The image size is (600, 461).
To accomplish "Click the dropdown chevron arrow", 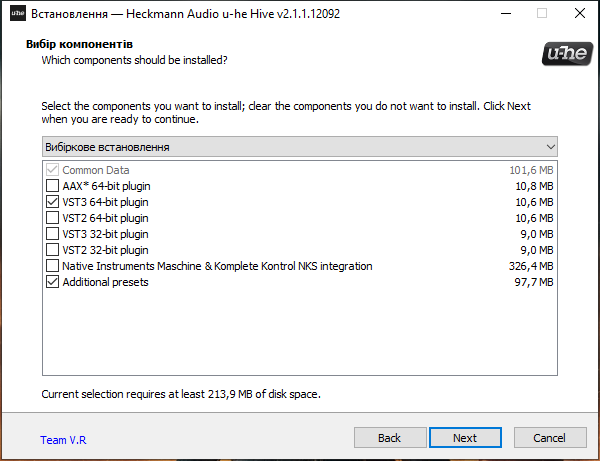I will (x=551, y=147).
